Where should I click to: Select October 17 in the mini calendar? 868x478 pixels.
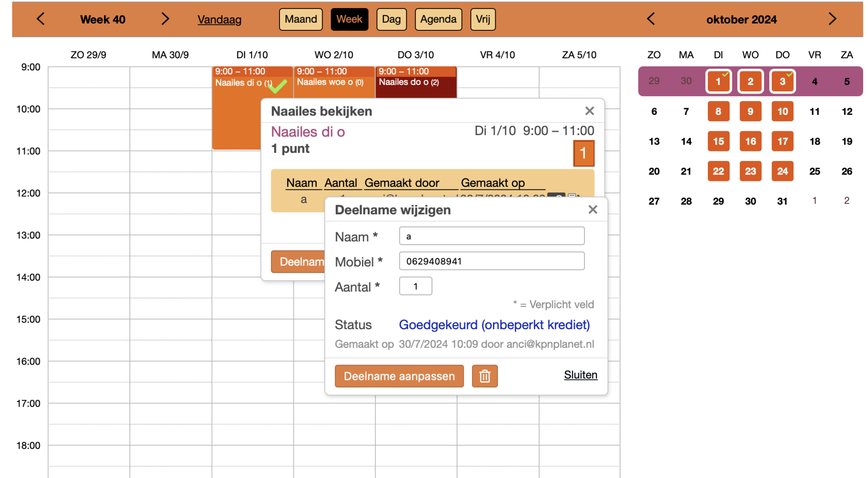[x=783, y=142]
